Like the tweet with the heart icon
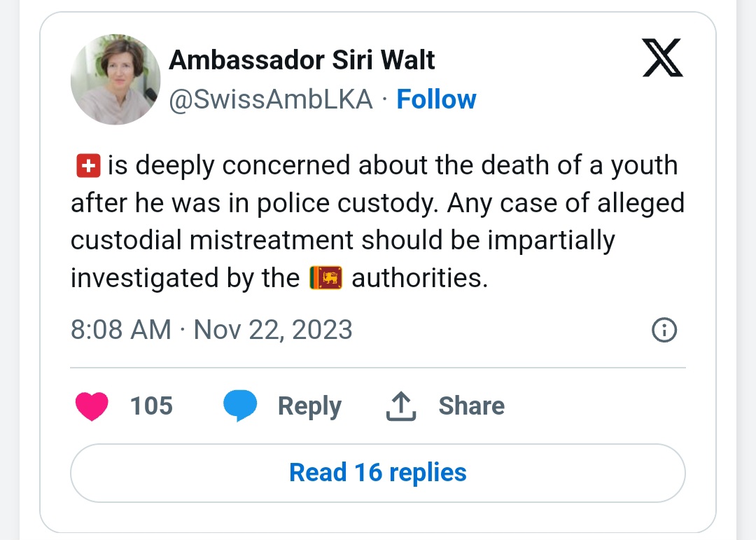Screen dimensions: 756x540 pos(92,406)
